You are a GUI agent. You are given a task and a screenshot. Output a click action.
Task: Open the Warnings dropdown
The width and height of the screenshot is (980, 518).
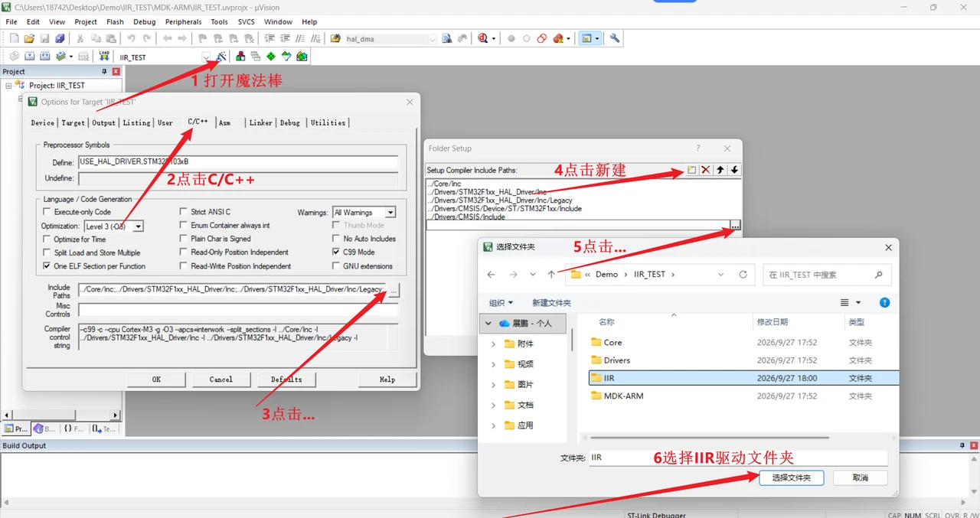[390, 213]
